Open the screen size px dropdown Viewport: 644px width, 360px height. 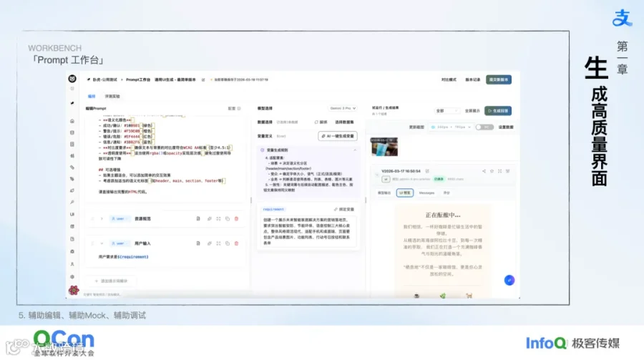click(x=451, y=127)
